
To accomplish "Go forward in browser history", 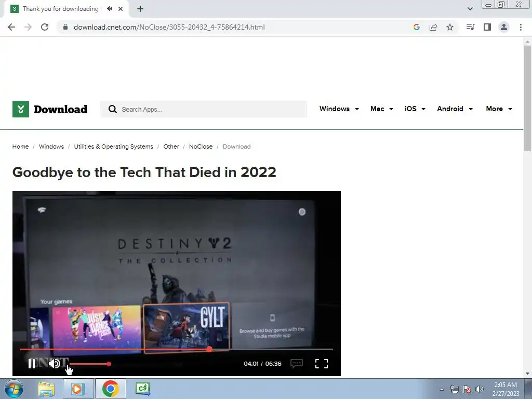I will click(x=28, y=27).
